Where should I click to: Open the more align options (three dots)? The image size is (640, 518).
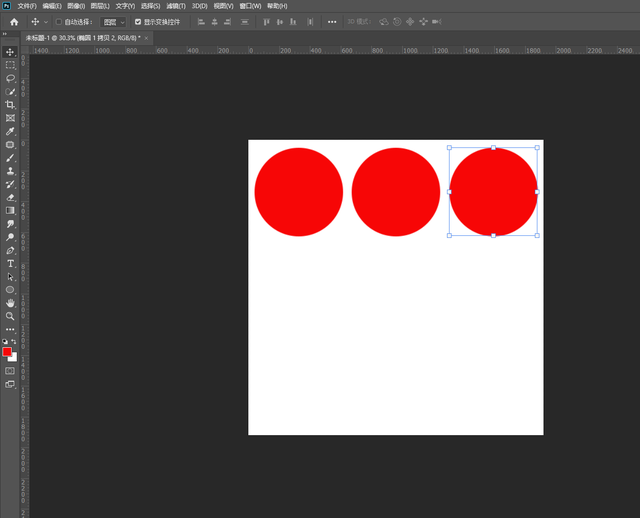[x=332, y=22]
